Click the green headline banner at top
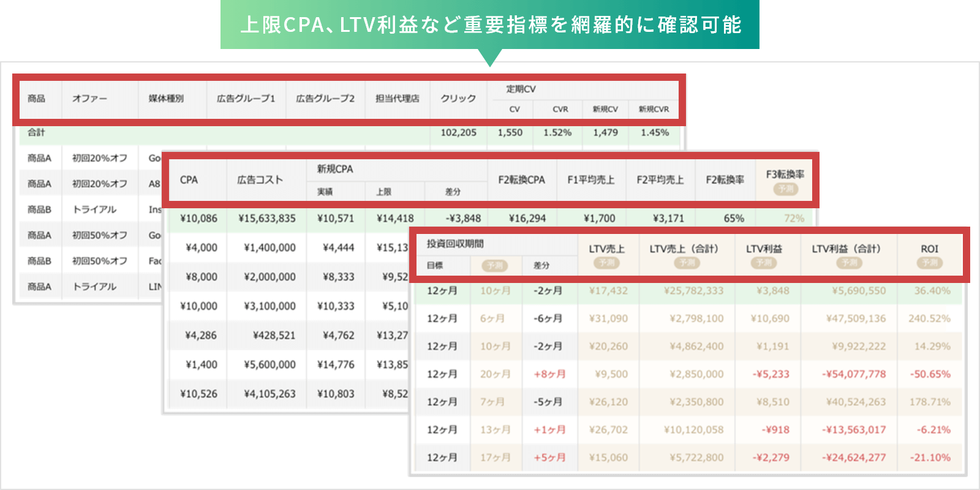Viewport: 980px width, 490px height. 490,24
